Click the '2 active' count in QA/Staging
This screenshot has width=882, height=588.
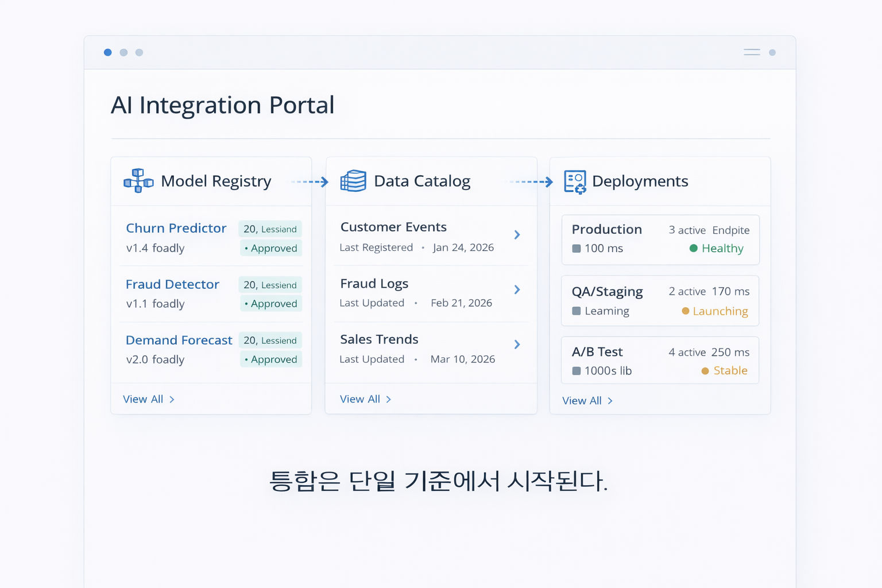pyautogui.click(x=687, y=292)
